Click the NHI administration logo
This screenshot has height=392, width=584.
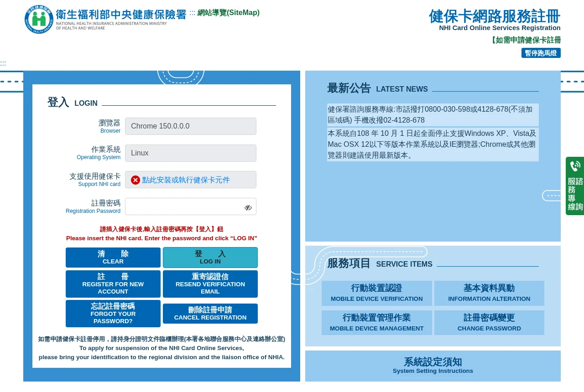click(x=105, y=20)
